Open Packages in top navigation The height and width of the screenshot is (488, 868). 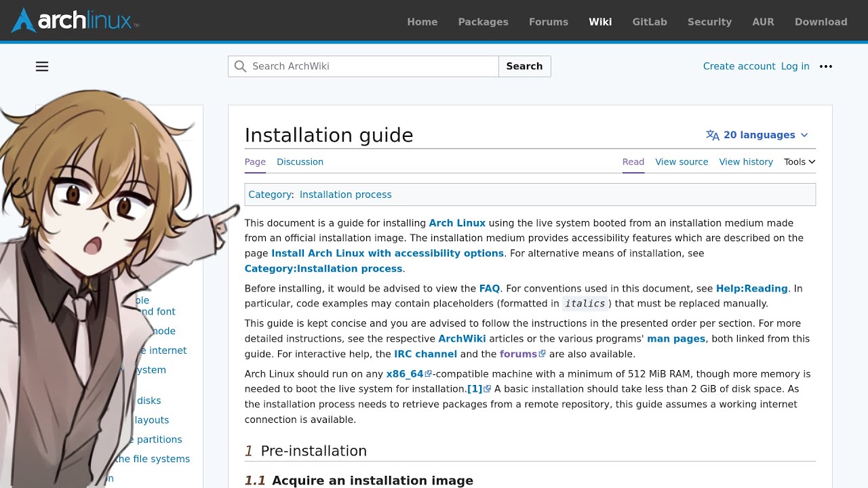[484, 22]
